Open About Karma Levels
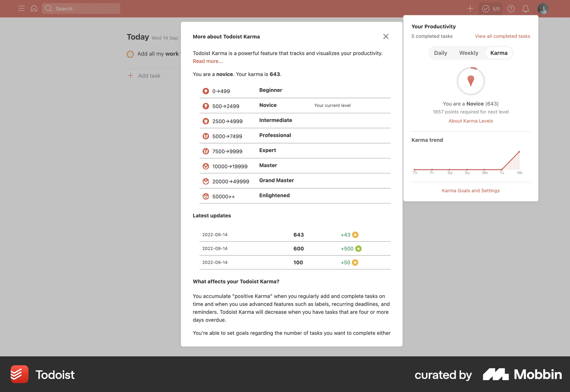Viewport: 570px width, 392px height. pyautogui.click(x=471, y=121)
